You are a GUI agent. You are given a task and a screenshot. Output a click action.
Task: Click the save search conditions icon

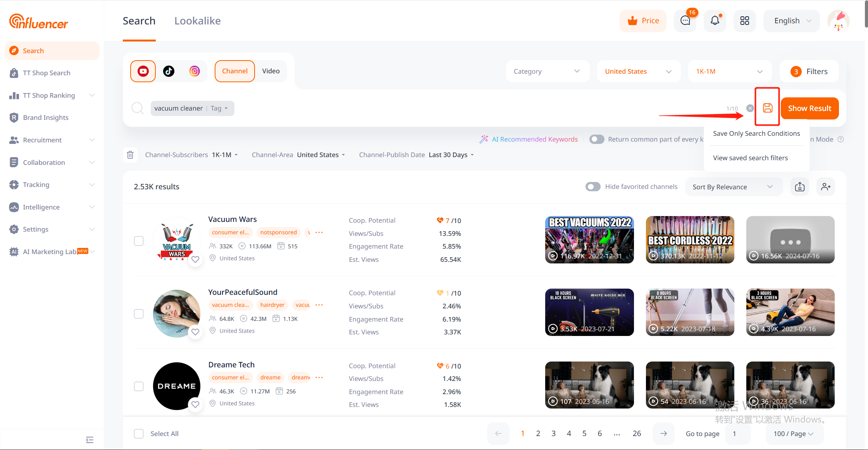(x=767, y=108)
